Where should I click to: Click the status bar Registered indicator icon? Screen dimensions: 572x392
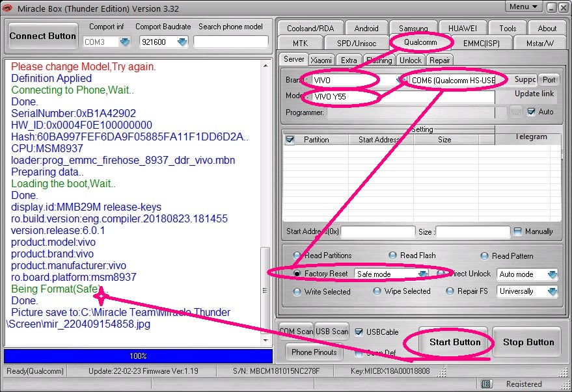point(486,384)
